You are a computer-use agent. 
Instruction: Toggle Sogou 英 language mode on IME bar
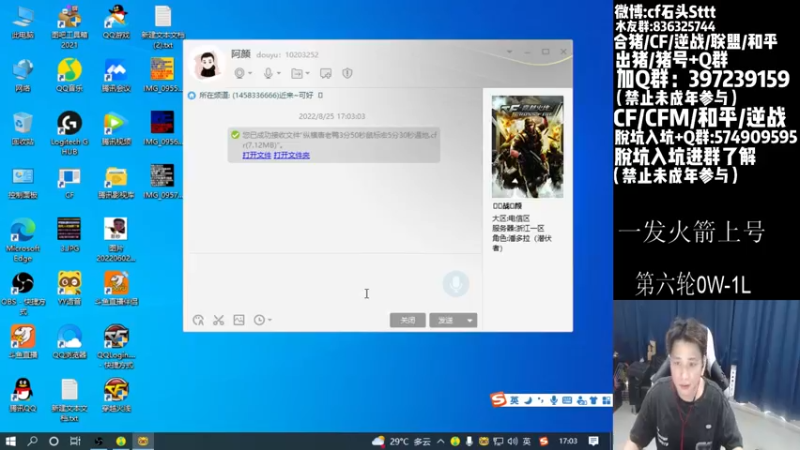[x=514, y=400]
